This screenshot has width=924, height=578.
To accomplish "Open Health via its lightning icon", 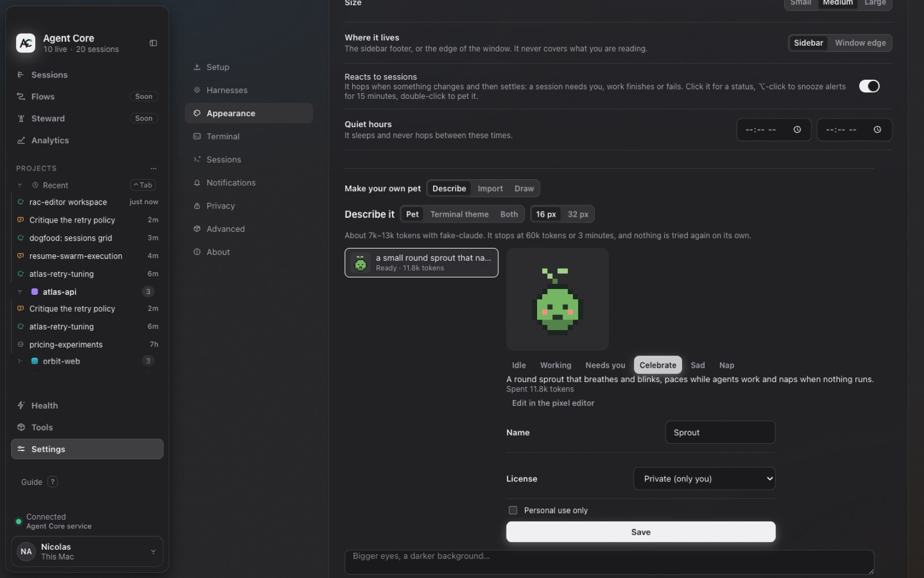I will pyautogui.click(x=21, y=405).
